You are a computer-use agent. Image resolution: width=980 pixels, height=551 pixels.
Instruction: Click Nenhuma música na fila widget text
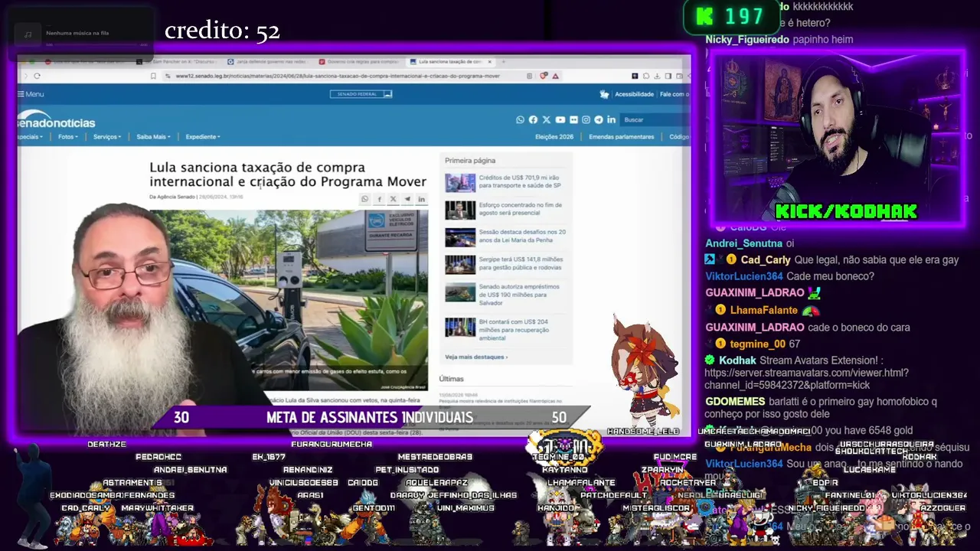[x=77, y=34]
